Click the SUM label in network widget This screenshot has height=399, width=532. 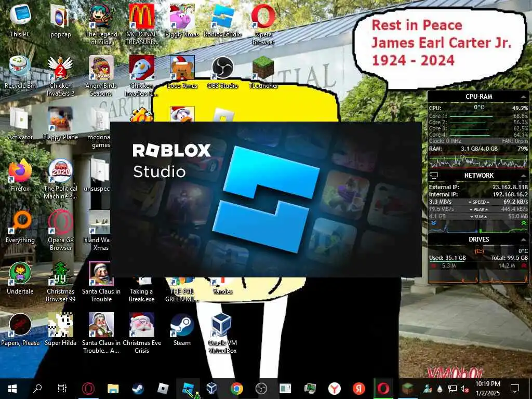click(x=478, y=217)
